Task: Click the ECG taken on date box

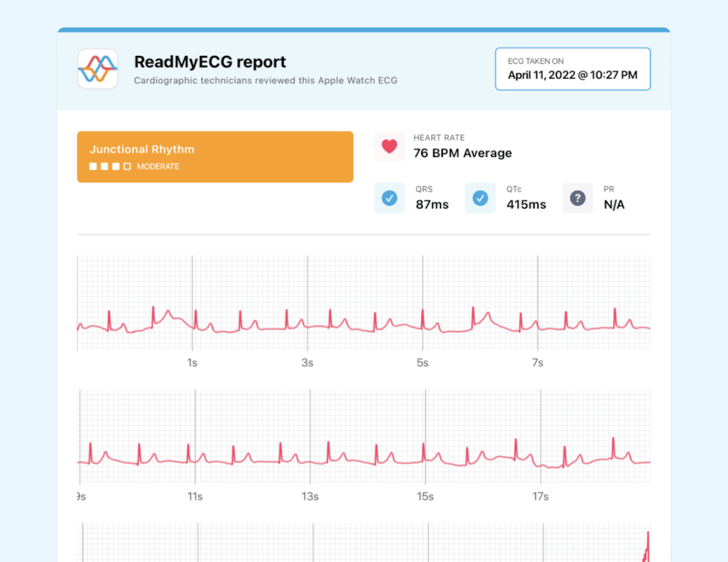Action: pos(573,69)
